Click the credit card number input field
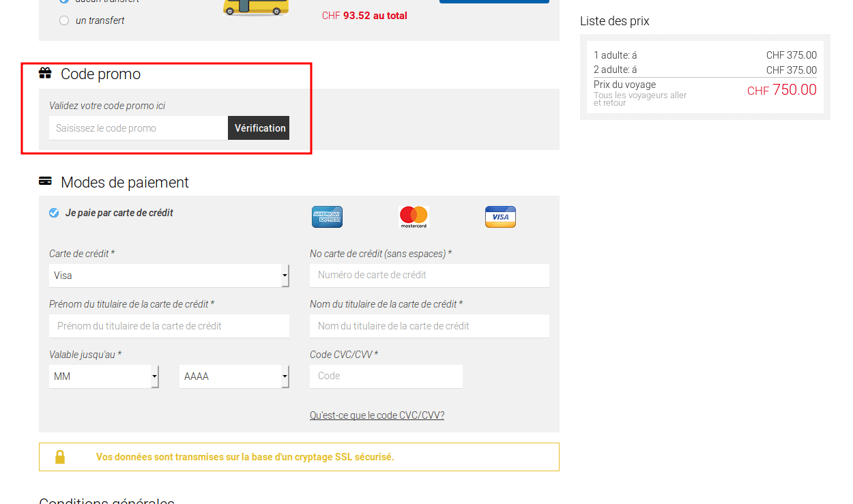 (x=429, y=276)
